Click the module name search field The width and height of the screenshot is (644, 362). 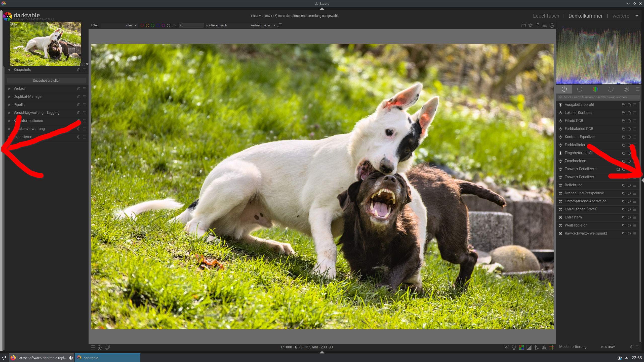click(599, 97)
